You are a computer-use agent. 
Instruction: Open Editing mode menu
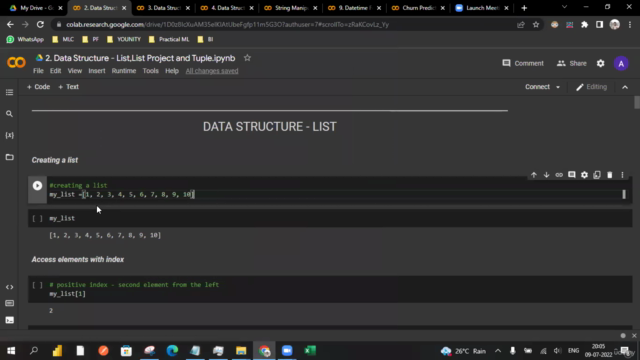click(591, 87)
